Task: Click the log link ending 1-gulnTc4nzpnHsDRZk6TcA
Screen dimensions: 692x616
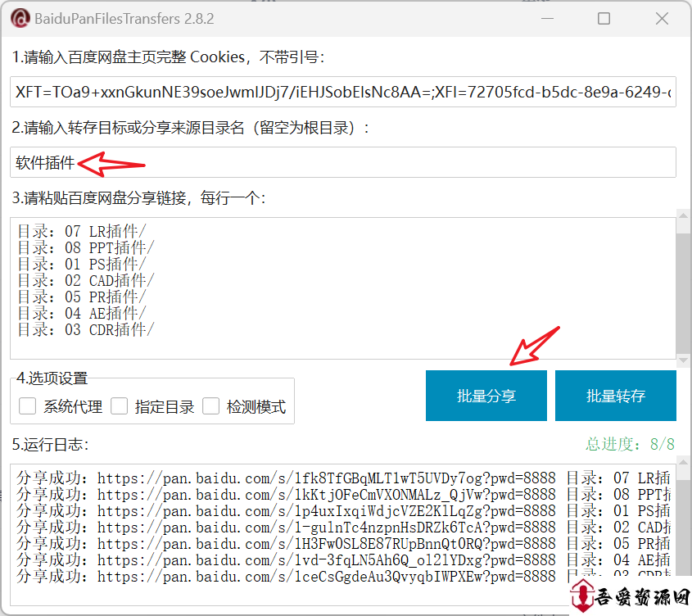Action: (x=326, y=528)
